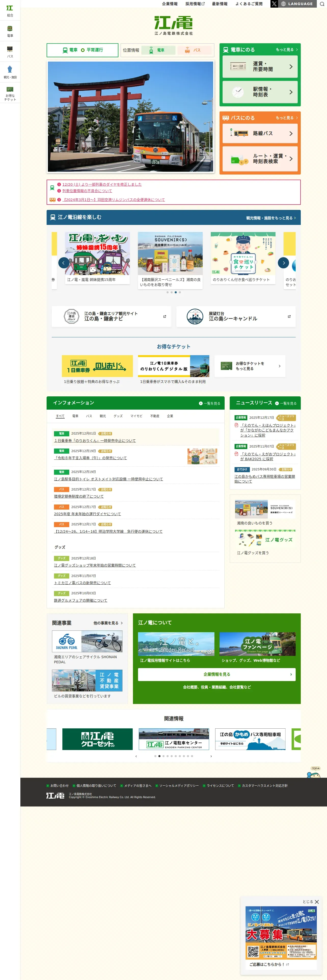Select first carousel pagination dot in 沿線

point(167,292)
